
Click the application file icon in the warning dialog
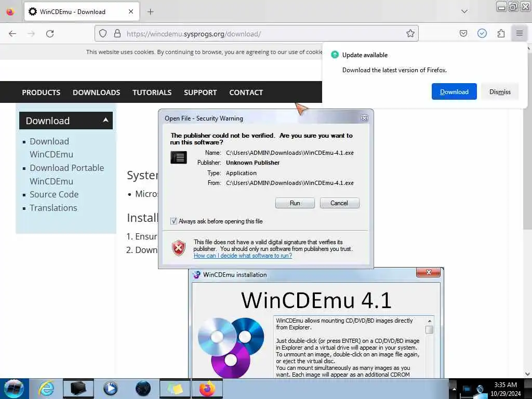179,157
